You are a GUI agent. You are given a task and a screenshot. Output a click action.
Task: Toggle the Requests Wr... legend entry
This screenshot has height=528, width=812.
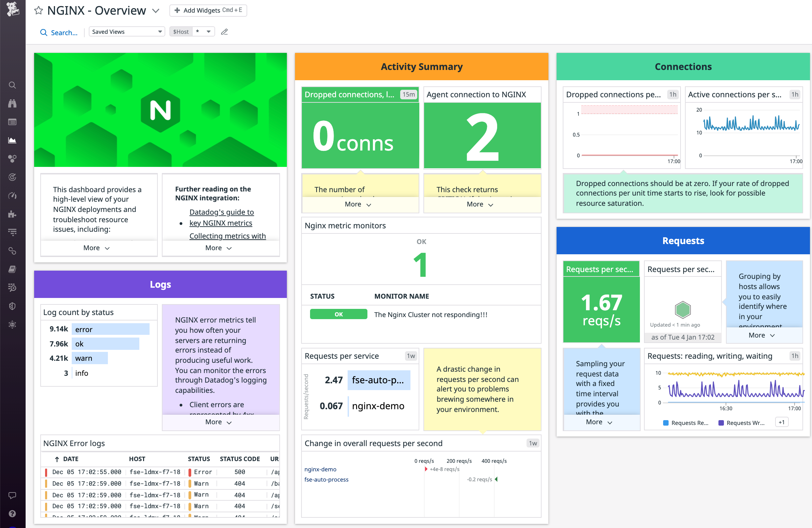tap(742, 423)
